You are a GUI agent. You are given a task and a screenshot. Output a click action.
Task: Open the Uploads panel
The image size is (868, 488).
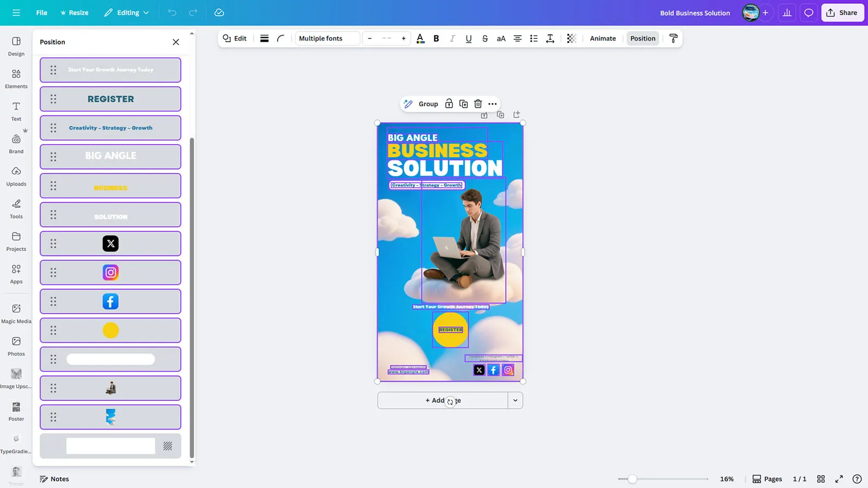[16, 176]
